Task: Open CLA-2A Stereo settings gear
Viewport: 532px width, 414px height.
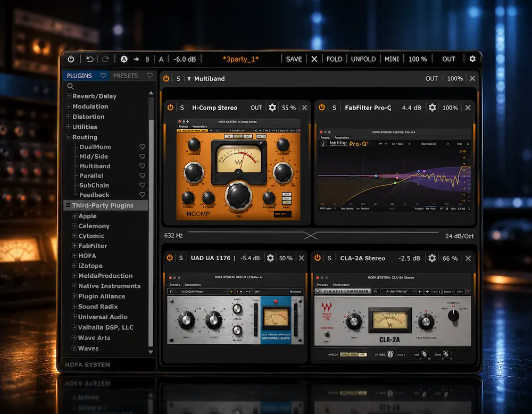Action: tap(432, 258)
